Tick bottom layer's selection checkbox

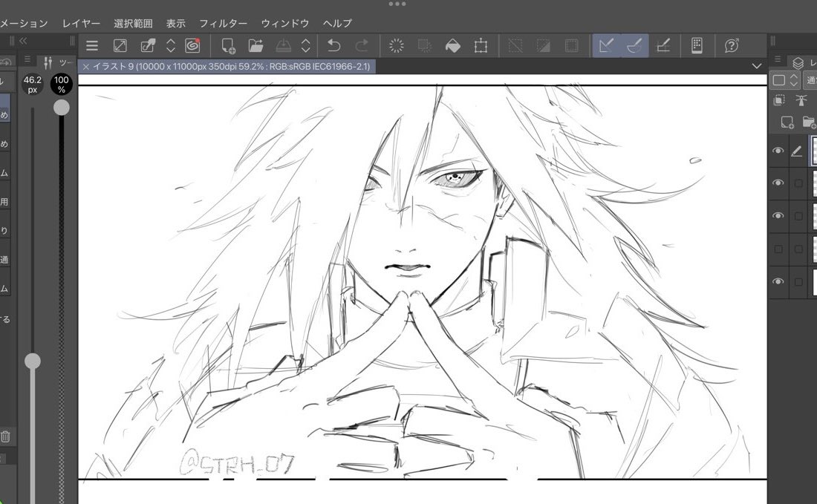click(x=798, y=282)
